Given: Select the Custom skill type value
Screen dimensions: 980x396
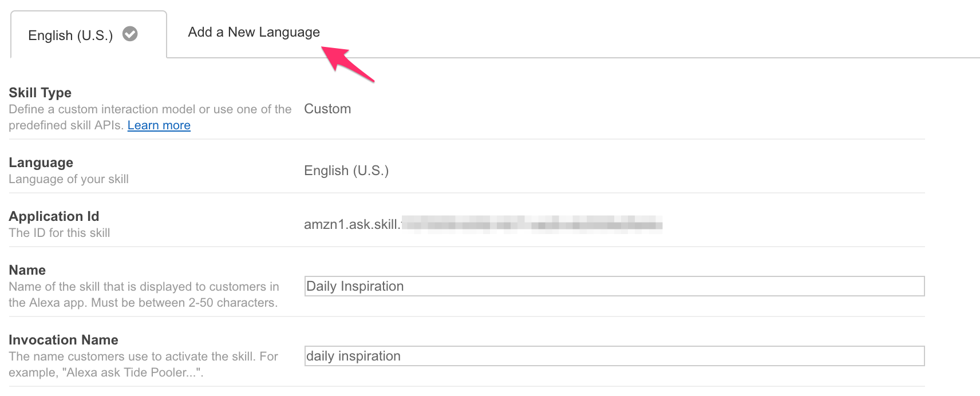Looking at the screenshot, I should [327, 109].
